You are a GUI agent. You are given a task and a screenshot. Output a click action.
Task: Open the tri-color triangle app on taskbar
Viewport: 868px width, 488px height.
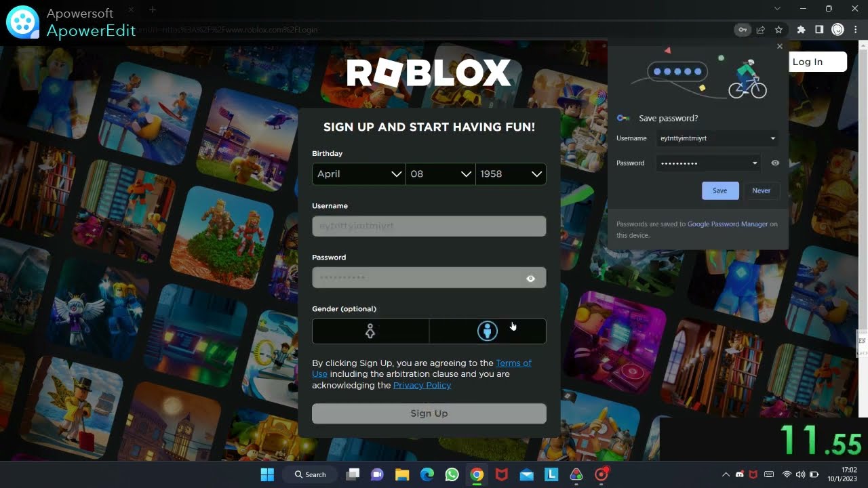click(576, 474)
